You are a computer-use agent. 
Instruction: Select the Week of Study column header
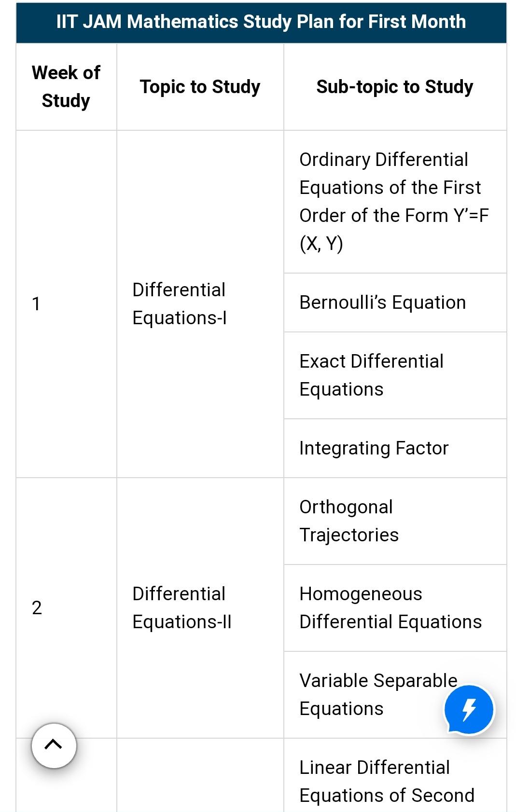click(x=66, y=87)
